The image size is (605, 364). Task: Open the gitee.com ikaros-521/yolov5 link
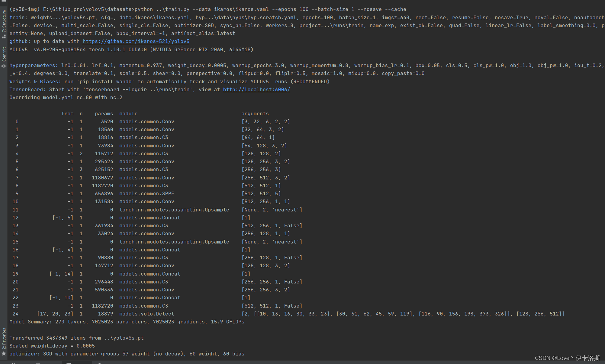pyautogui.click(x=136, y=41)
